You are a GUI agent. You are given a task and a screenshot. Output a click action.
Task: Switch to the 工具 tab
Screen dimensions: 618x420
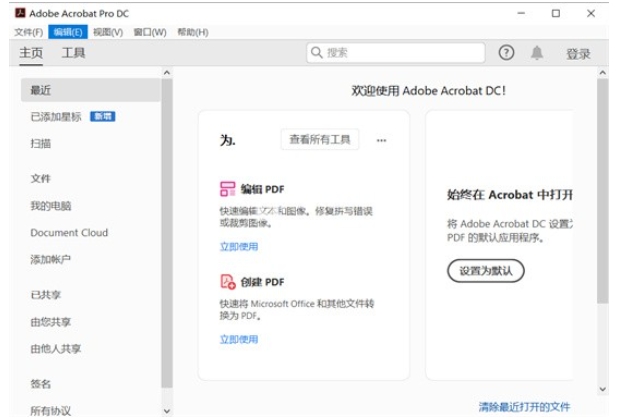73,53
